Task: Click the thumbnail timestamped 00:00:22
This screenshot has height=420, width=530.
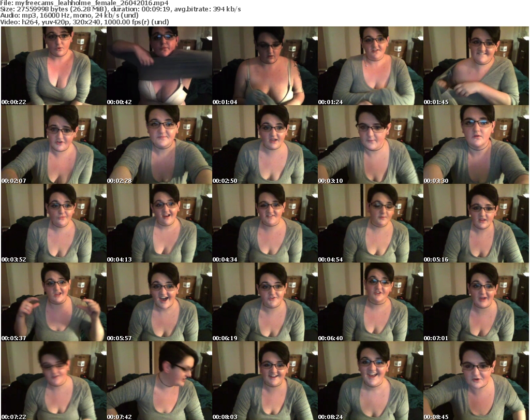Action: [54, 66]
